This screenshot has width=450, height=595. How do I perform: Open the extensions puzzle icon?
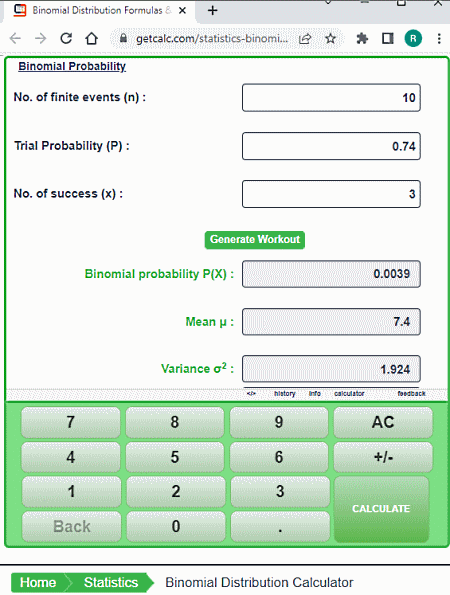tap(362, 38)
